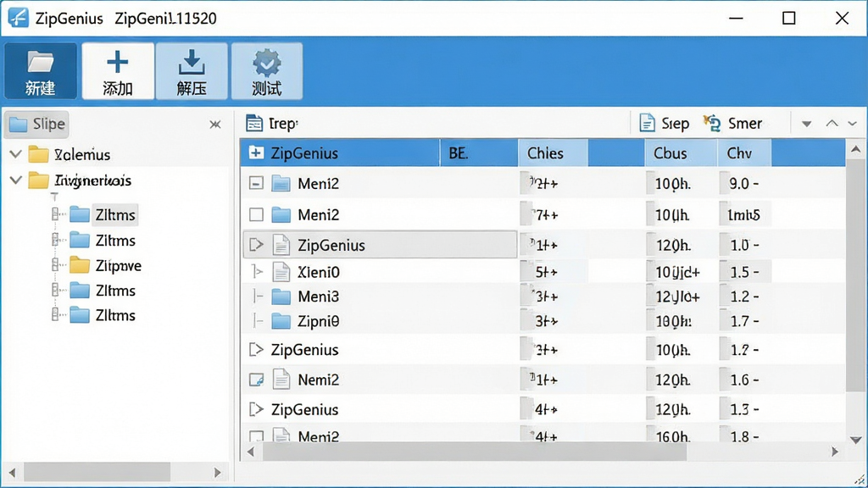Click the 10Ujc+ cell in Xieni0 row
This screenshot has width=868, height=488.
point(677,272)
